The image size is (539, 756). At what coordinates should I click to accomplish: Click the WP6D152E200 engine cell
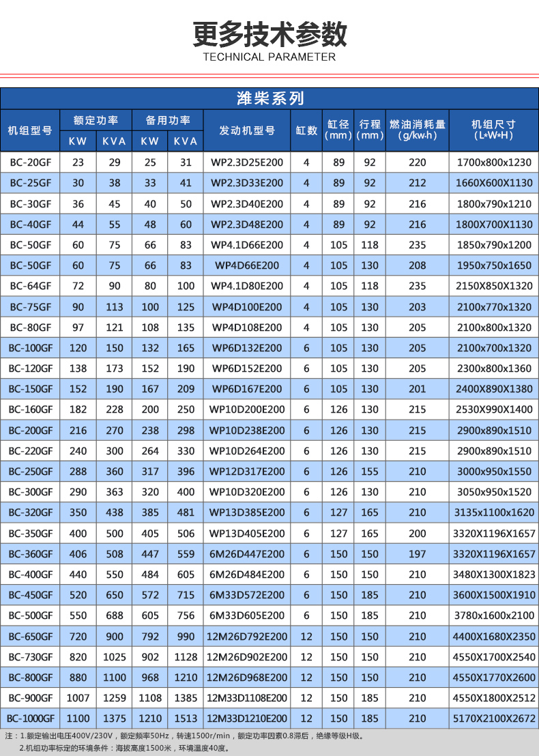[247, 368]
